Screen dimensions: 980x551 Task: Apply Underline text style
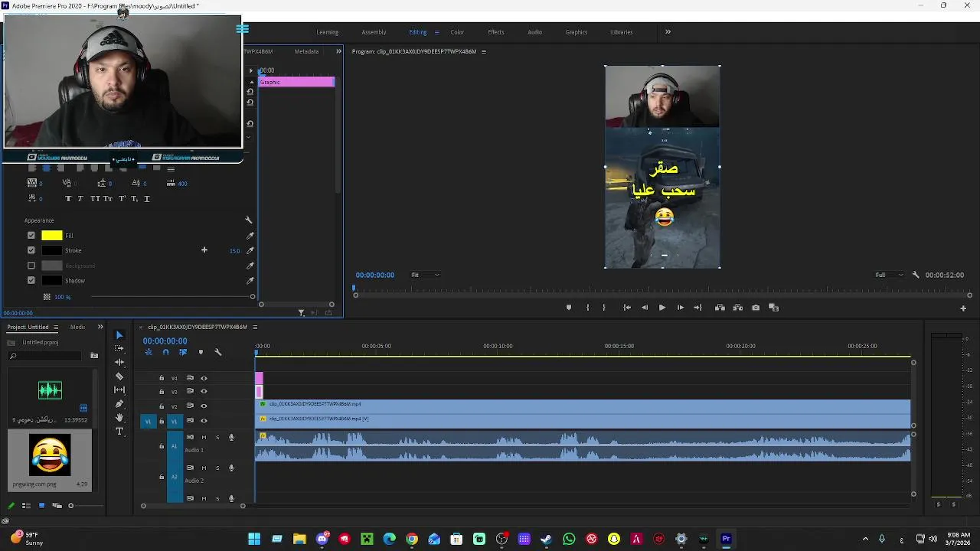(x=146, y=199)
